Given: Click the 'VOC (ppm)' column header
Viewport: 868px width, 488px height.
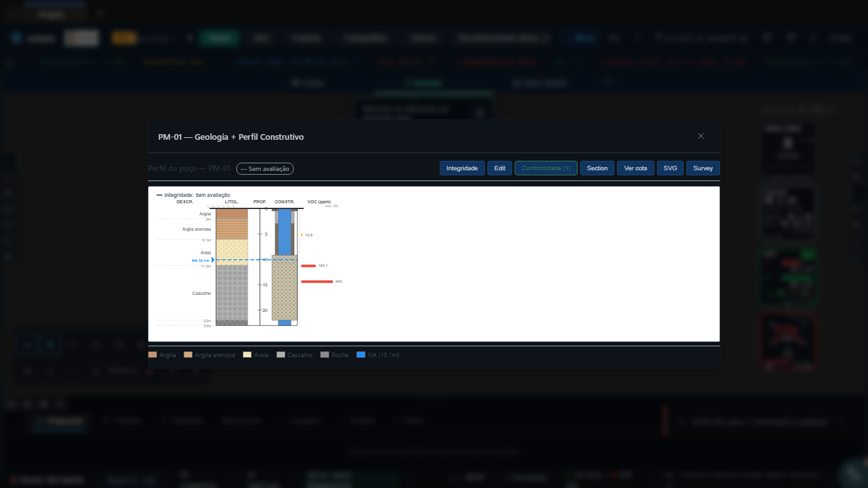Looking at the screenshot, I should (x=319, y=202).
